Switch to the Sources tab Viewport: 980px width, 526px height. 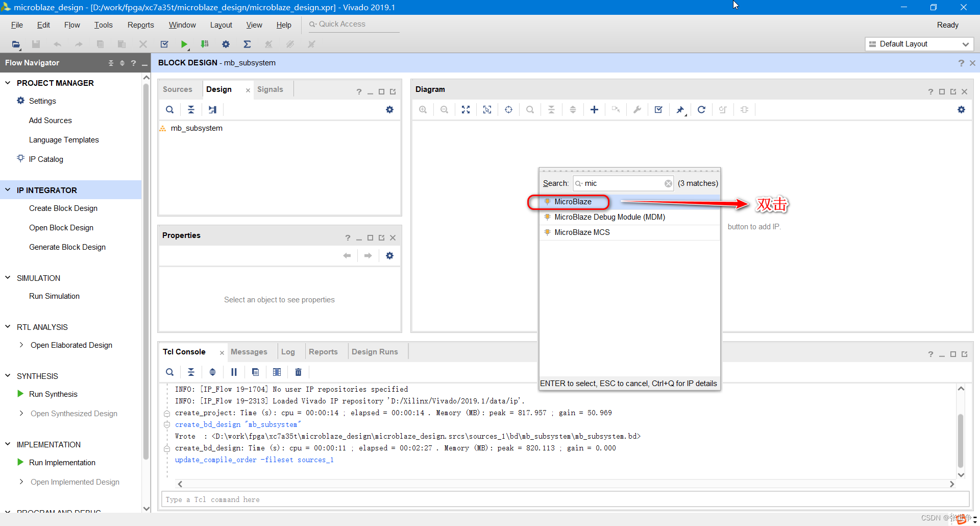[178, 89]
